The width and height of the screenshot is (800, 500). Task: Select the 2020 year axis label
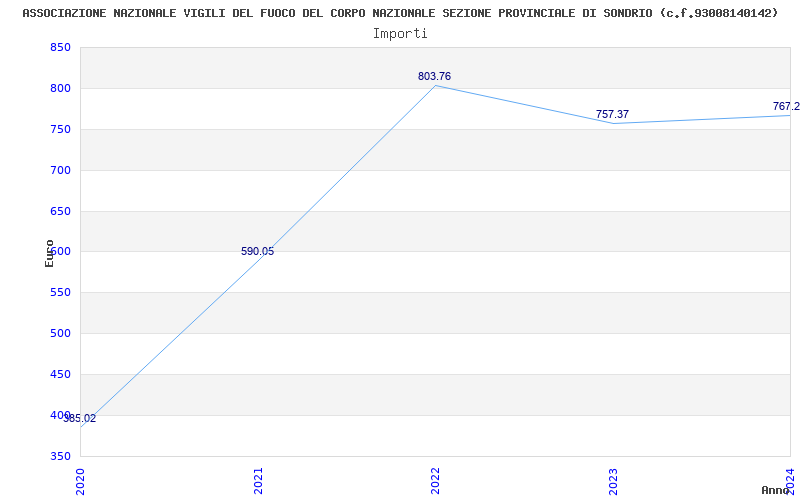[80, 481]
